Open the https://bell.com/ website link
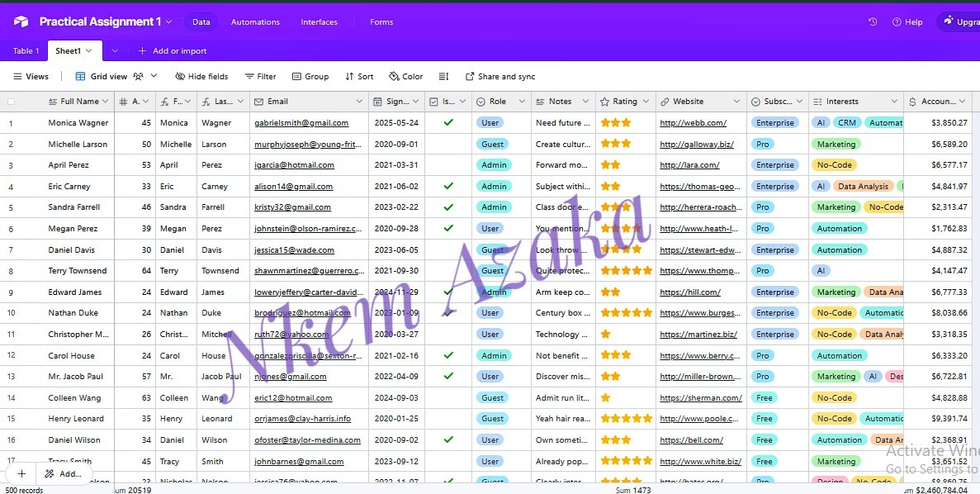Screen dimensions: 980x494 coord(691,440)
